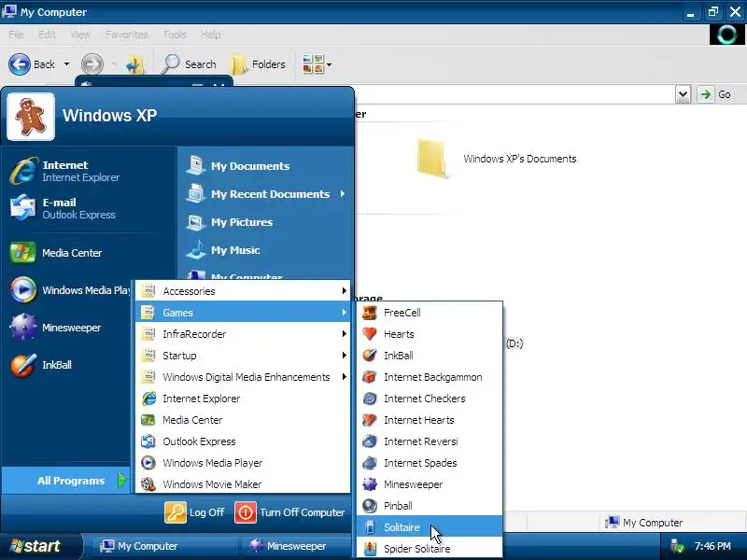Screen dimensions: 747x560
Task: Launch Pinball game
Action: pos(430,506)
